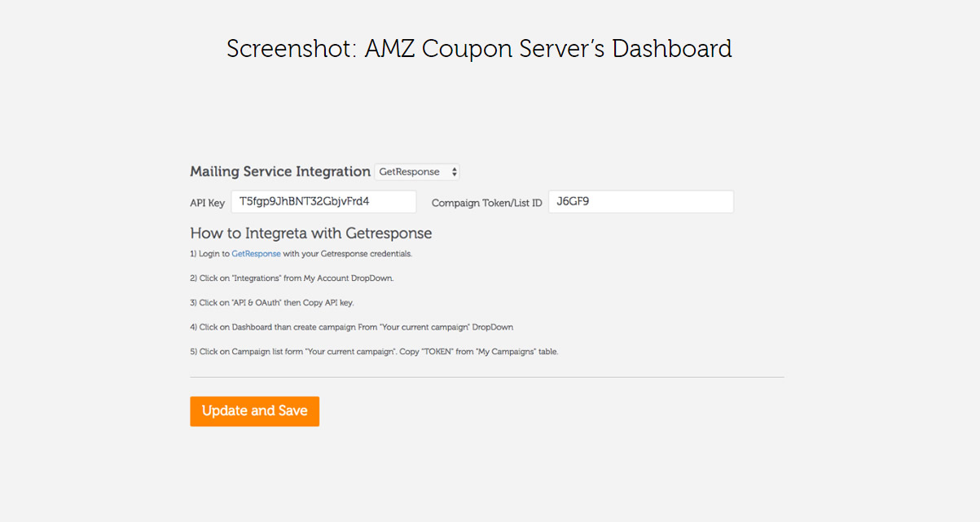Click the step 5 Copy TOKEN instruction
The image size is (980, 522).
tap(374, 352)
